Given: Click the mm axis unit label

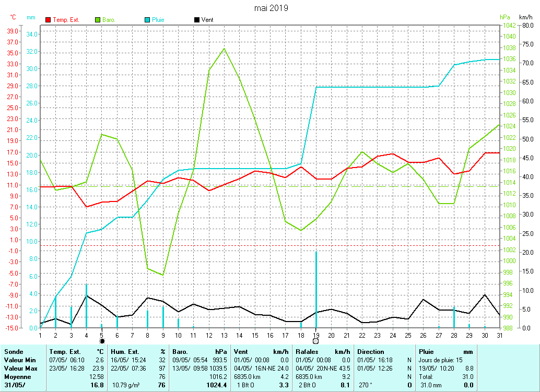Looking at the screenshot, I should pos(31,17).
